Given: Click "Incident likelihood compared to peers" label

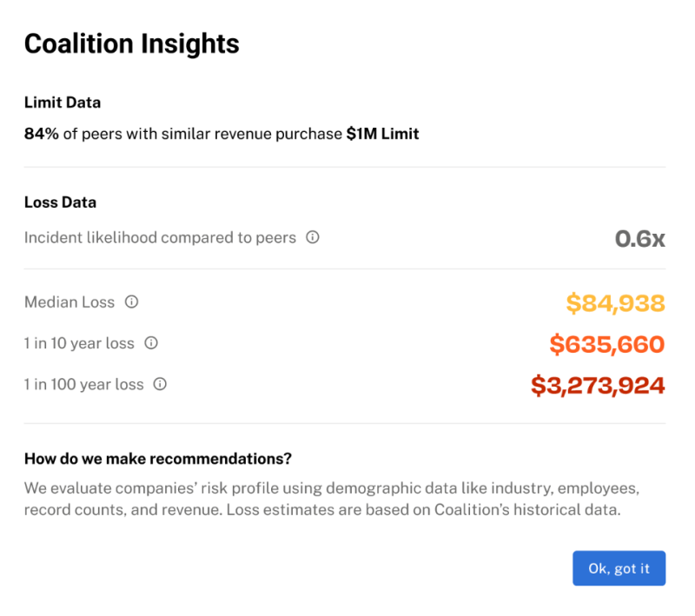Looking at the screenshot, I should click(160, 237).
